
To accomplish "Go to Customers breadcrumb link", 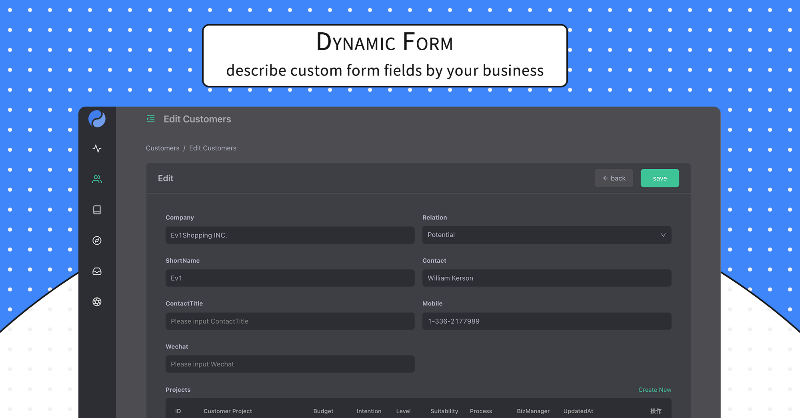I will point(162,148).
